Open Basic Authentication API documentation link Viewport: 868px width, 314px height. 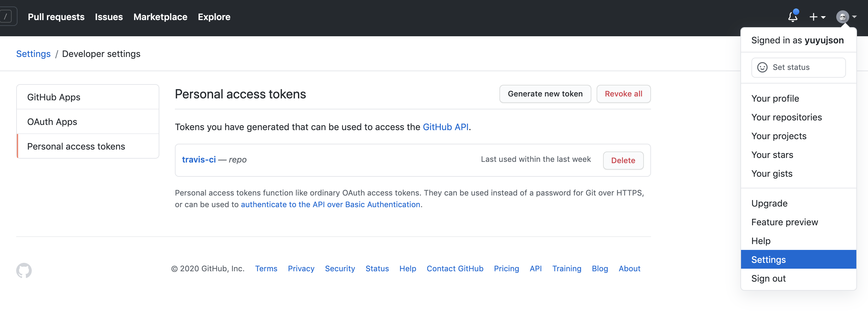(330, 205)
